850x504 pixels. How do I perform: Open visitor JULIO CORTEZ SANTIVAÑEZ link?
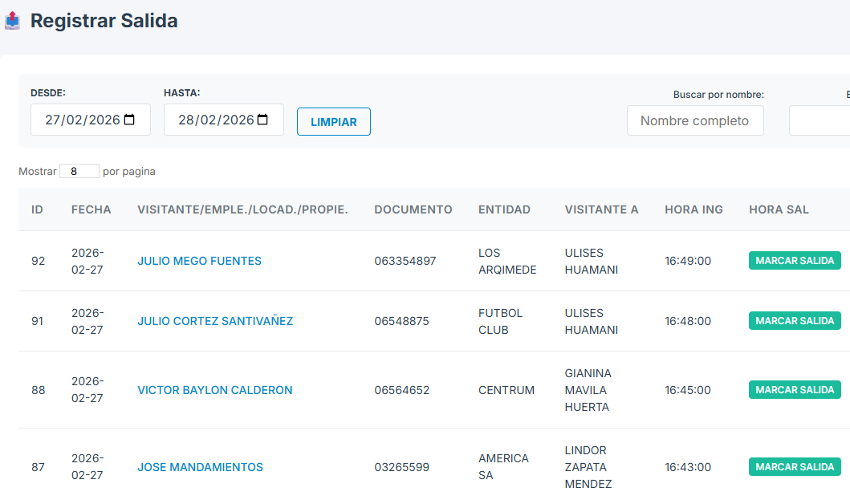[215, 321]
